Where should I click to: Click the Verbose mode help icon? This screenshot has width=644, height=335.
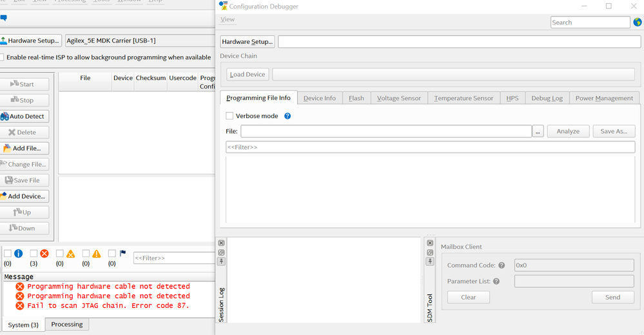tap(288, 116)
